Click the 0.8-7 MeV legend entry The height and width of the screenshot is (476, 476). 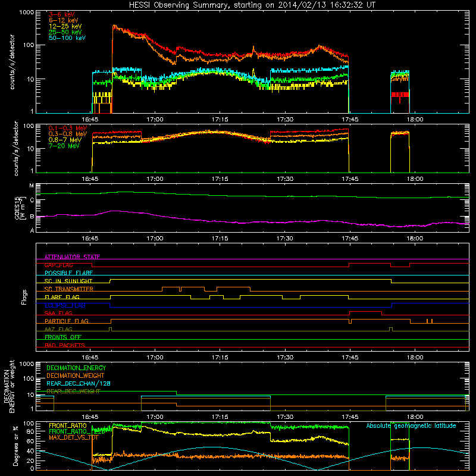click(65, 140)
